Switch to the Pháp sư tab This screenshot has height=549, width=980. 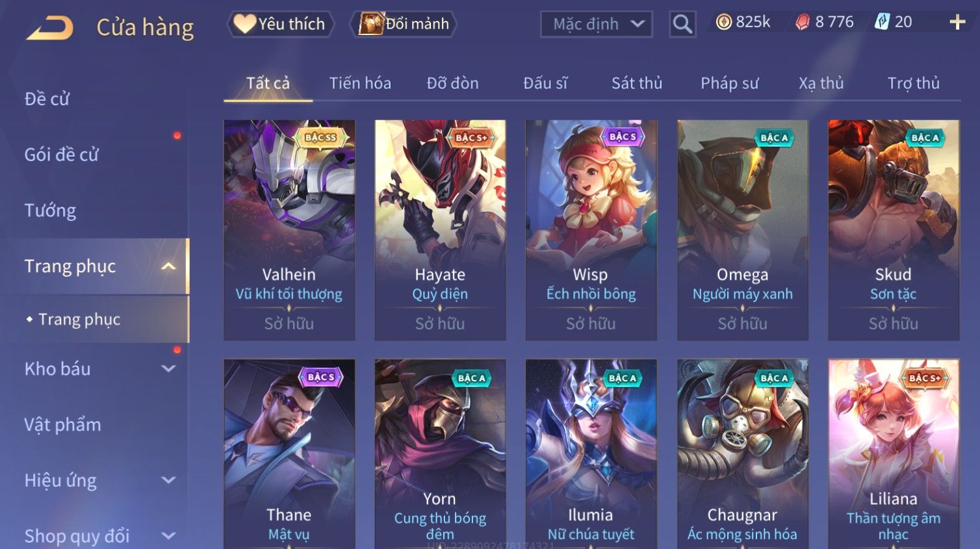[x=729, y=83]
